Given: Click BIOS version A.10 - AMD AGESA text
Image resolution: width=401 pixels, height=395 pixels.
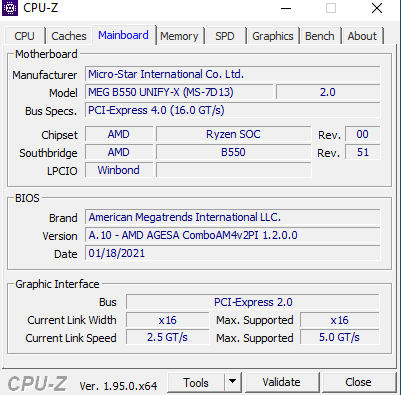Looking at the screenshot, I should (233, 235).
